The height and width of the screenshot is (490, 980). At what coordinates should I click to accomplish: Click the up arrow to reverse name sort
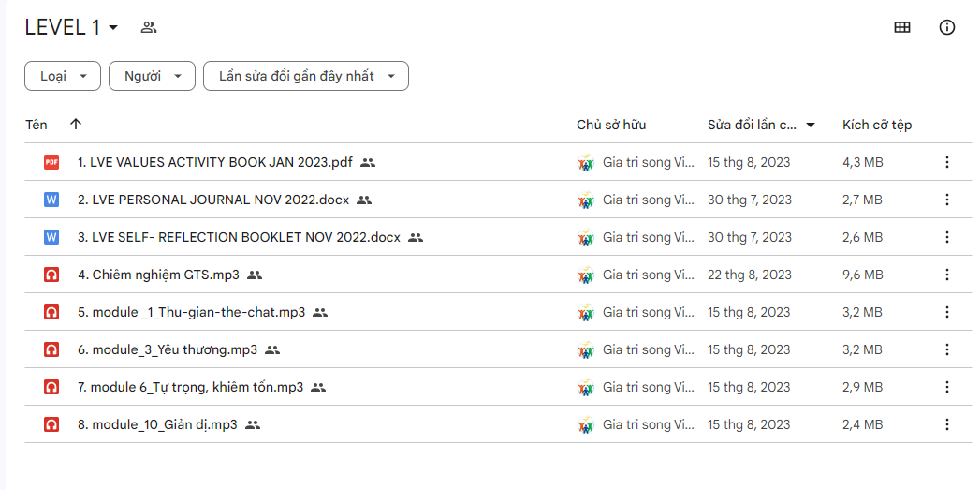[x=76, y=124]
